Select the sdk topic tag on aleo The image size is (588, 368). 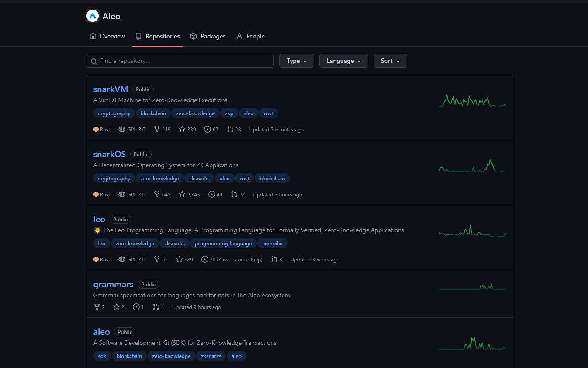(x=102, y=356)
